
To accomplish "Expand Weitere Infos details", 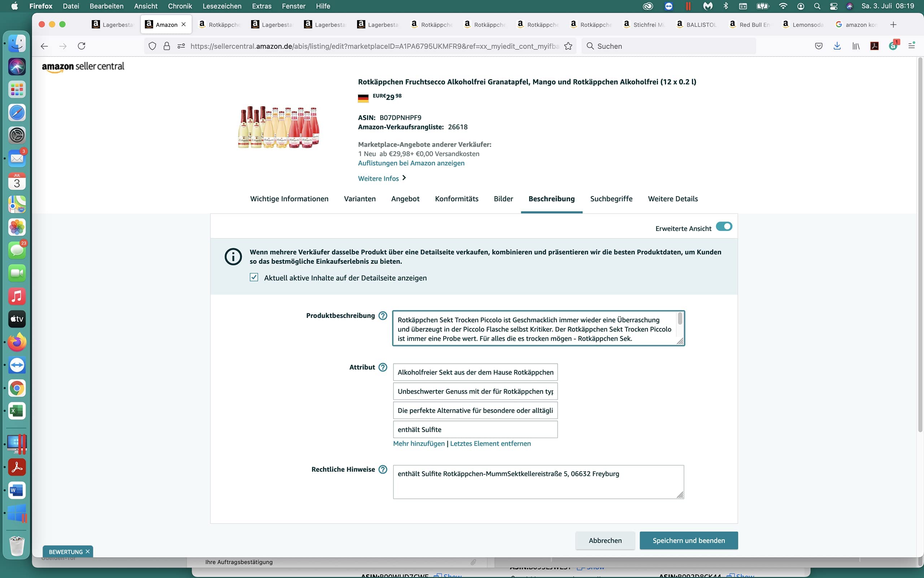I will click(382, 178).
